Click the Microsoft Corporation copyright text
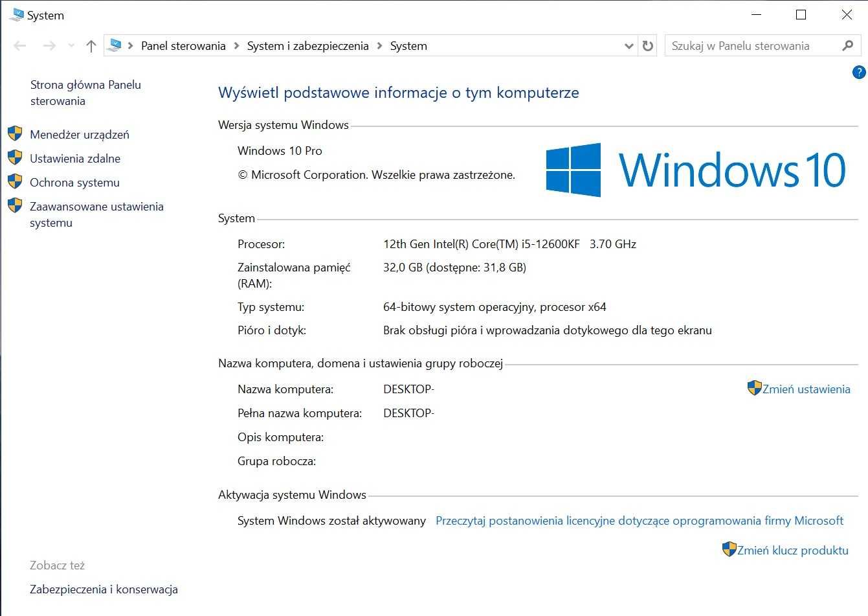Viewport: 868px width, 616px height. (376, 175)
